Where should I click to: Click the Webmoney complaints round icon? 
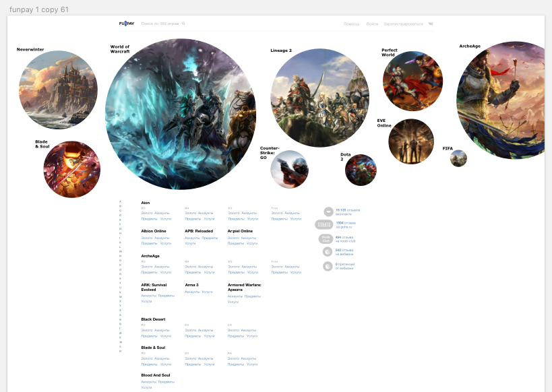tap(328, 266)
